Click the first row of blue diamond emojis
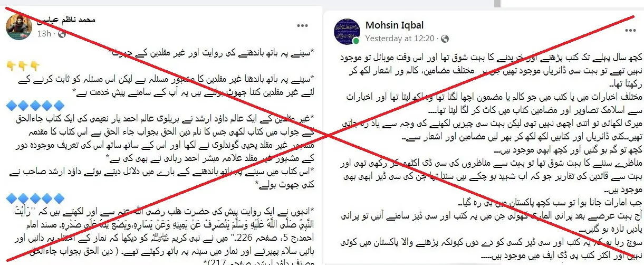This screenshot has height=265, width=644. pos(35,106)
